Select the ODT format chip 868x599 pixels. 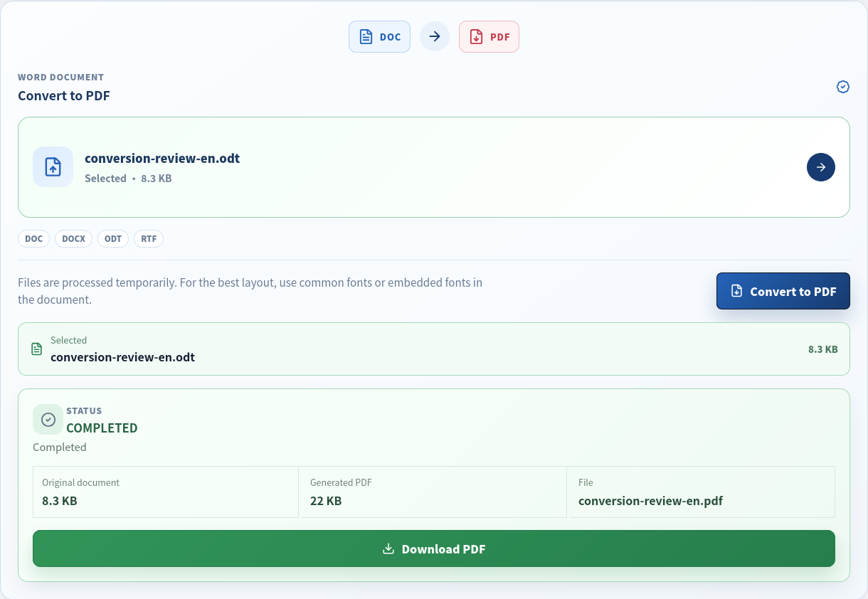tap(113, 239)
